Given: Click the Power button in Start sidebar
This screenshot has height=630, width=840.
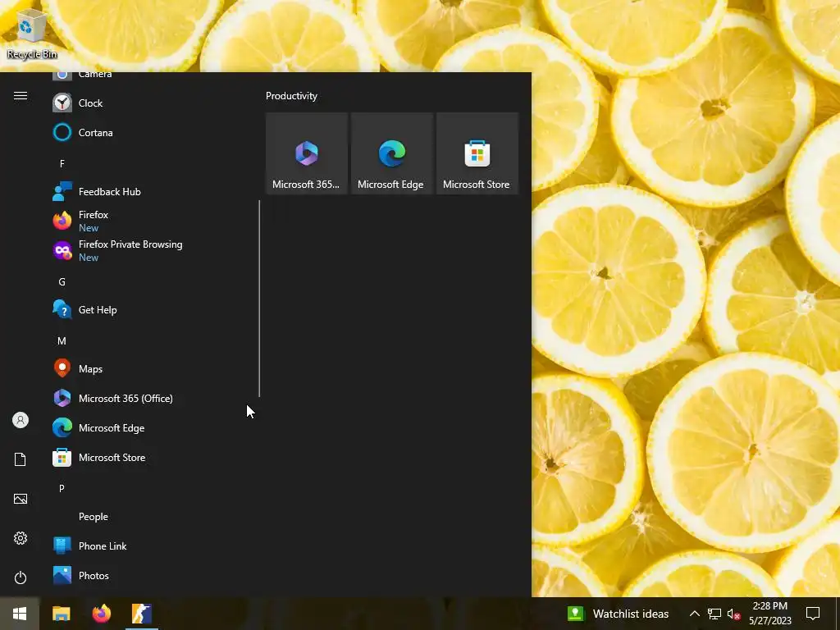Looking at the screenshot, I should click(x=21, y=577).
